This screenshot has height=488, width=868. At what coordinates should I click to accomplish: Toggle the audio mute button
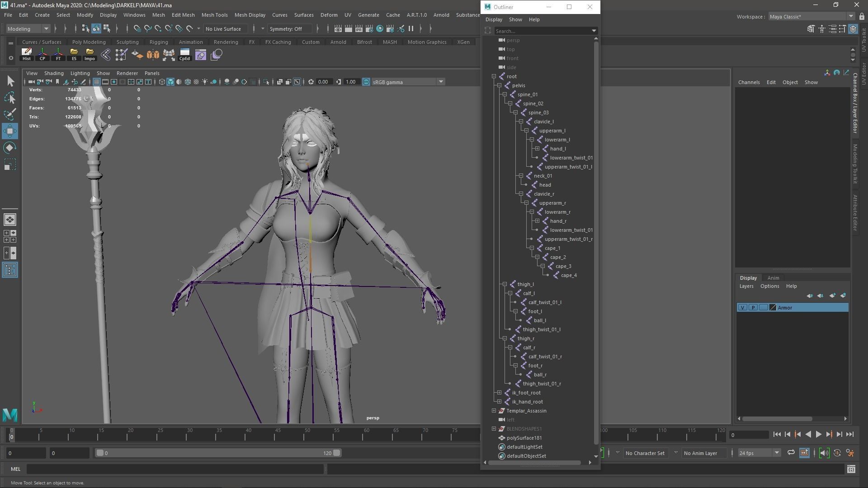pyautogui.click(x=824, y=453)
